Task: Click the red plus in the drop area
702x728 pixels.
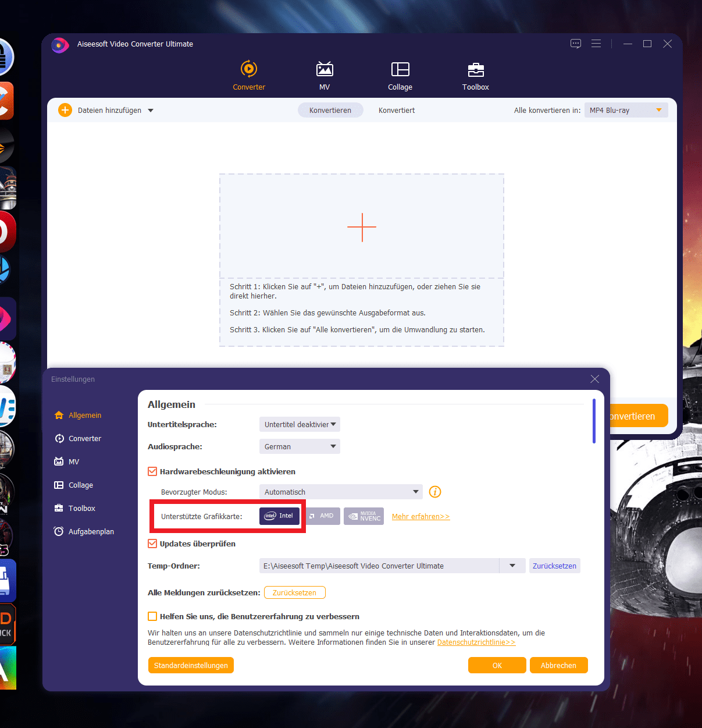Action: (362, 227)
